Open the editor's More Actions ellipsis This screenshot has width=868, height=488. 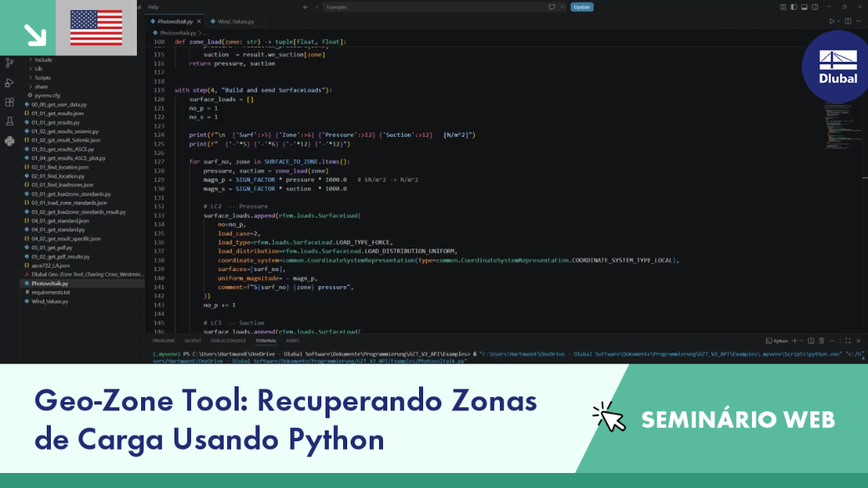click(x=859, y=22)
